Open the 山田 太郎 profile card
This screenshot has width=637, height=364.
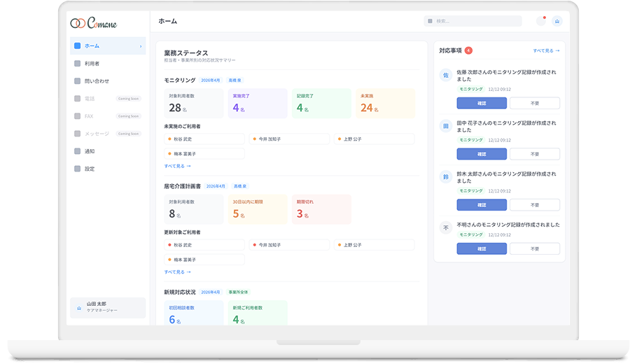click(108, 307)
